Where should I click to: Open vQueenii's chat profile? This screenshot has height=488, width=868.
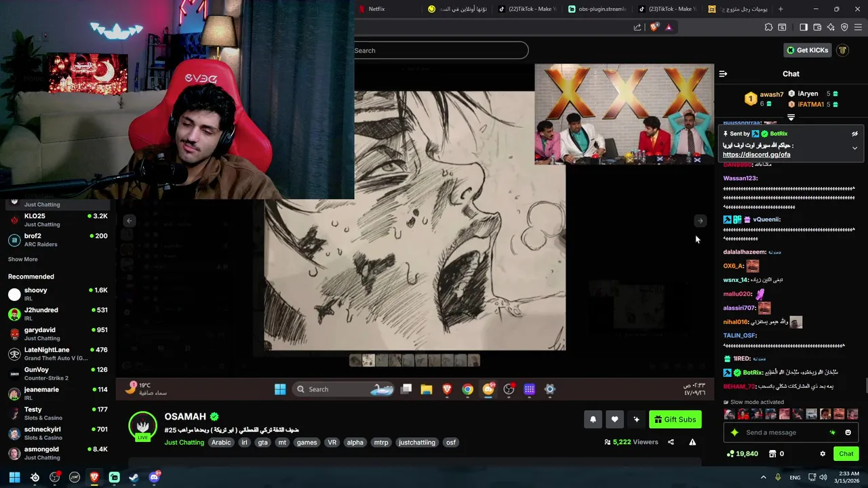(766, 220)
